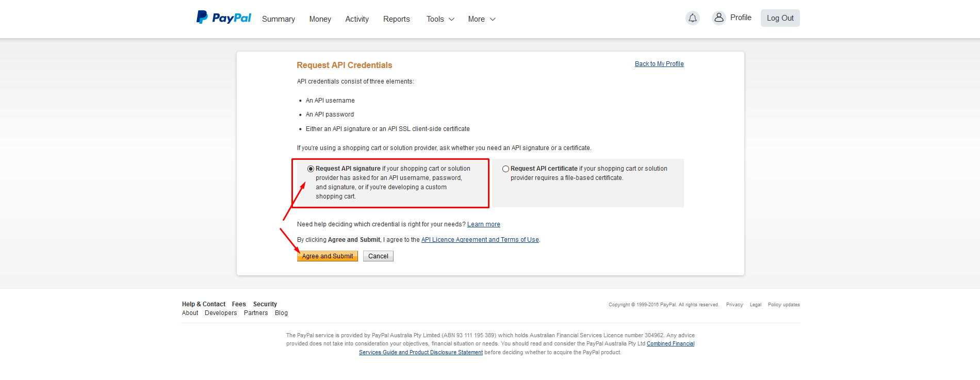The width and height of the screenshot is (980, 380).
Task: Click the 'An API username' bullet
Action: pyautogui.click(x=330, y=101)
